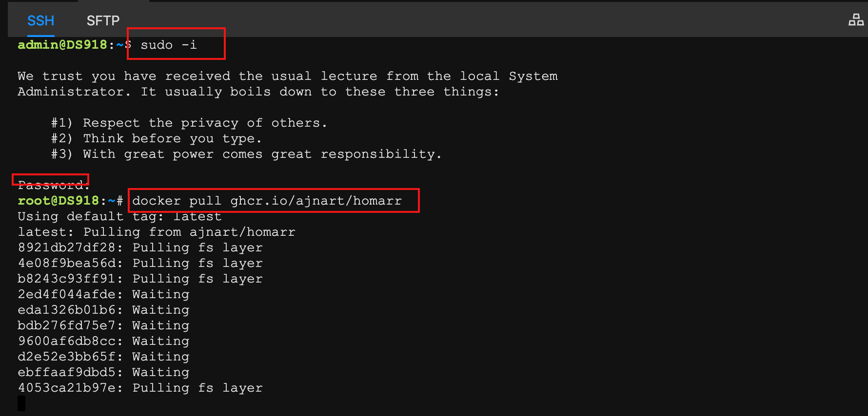Click the bdb276fd75e7 Waiting line
The image size is (868, 416).
(x=103, y=325)
